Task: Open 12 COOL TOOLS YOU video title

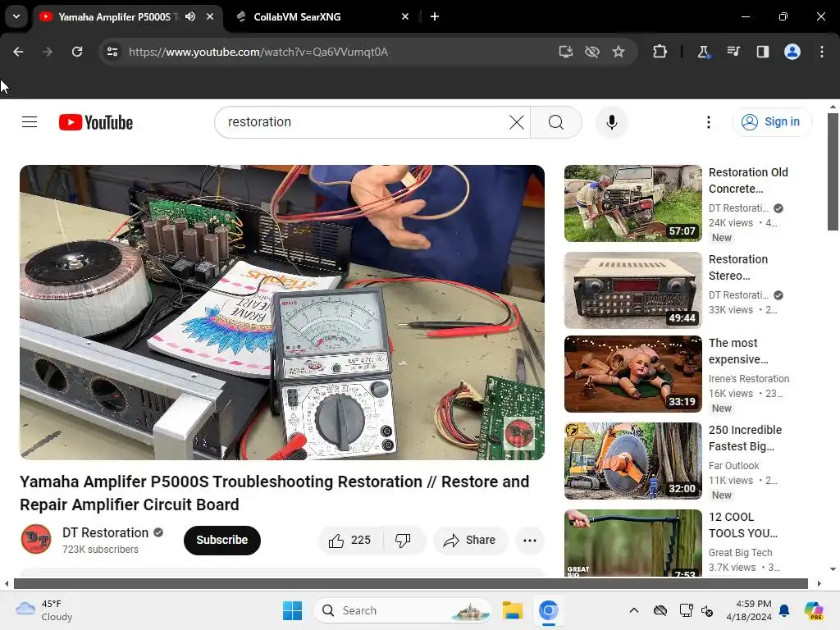Action: pyautogui.click(x=742, y=525)
